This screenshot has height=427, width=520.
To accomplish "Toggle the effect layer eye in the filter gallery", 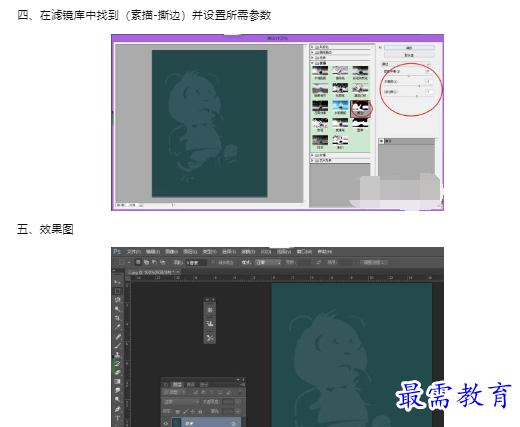I will point(382,141).
